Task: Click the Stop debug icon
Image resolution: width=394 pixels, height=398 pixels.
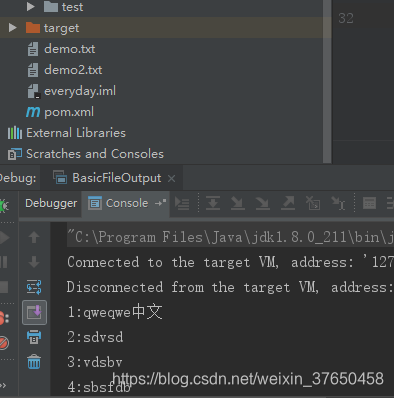Action: point(4,287)
